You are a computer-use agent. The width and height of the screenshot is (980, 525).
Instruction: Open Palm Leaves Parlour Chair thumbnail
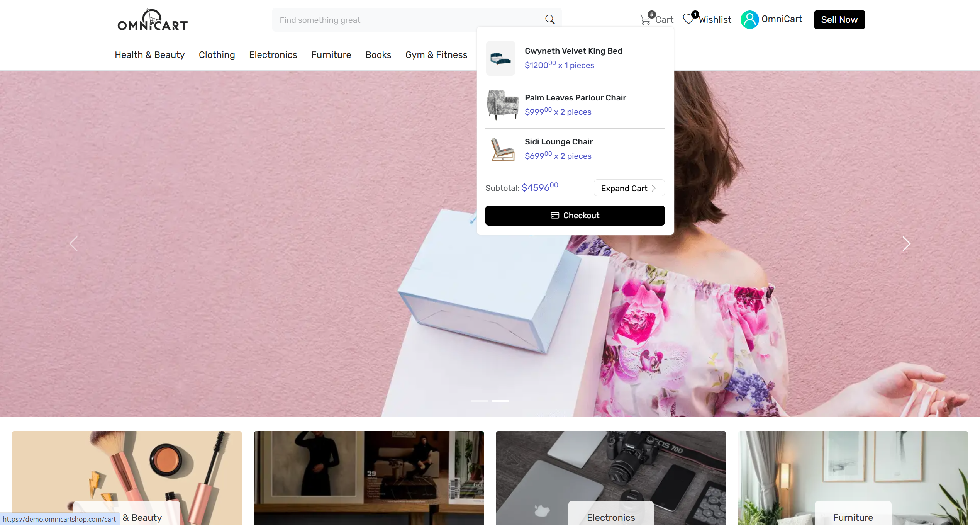(x=502, y=105)
